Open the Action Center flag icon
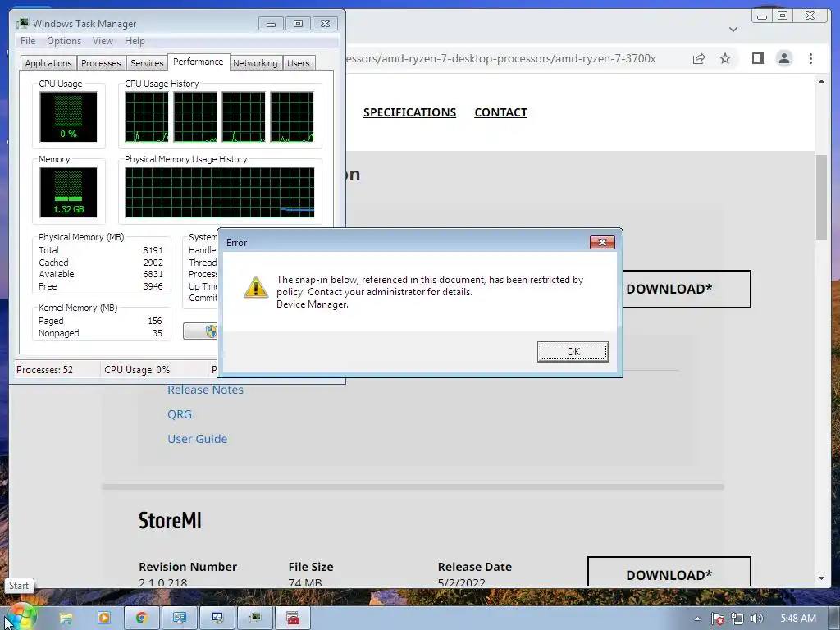This screenshot has height=630, width=840. [x=717, y=619]
